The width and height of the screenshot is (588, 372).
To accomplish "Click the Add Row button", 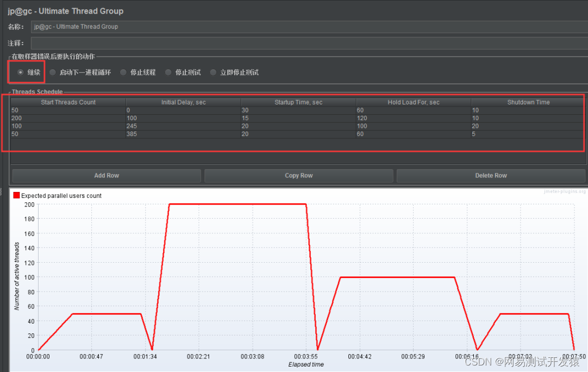I will coord(107,176).
